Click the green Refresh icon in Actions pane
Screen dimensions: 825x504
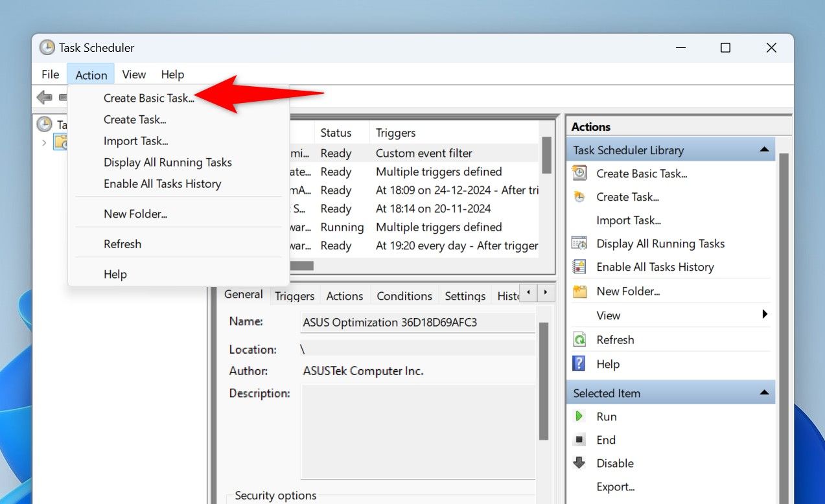click(x=579, y=339)
